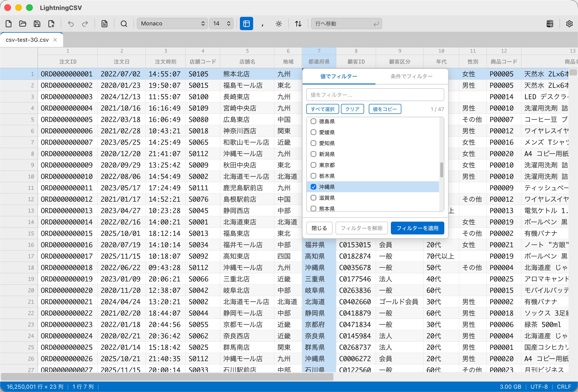Toggle the blue table view icon

(246, 24)
